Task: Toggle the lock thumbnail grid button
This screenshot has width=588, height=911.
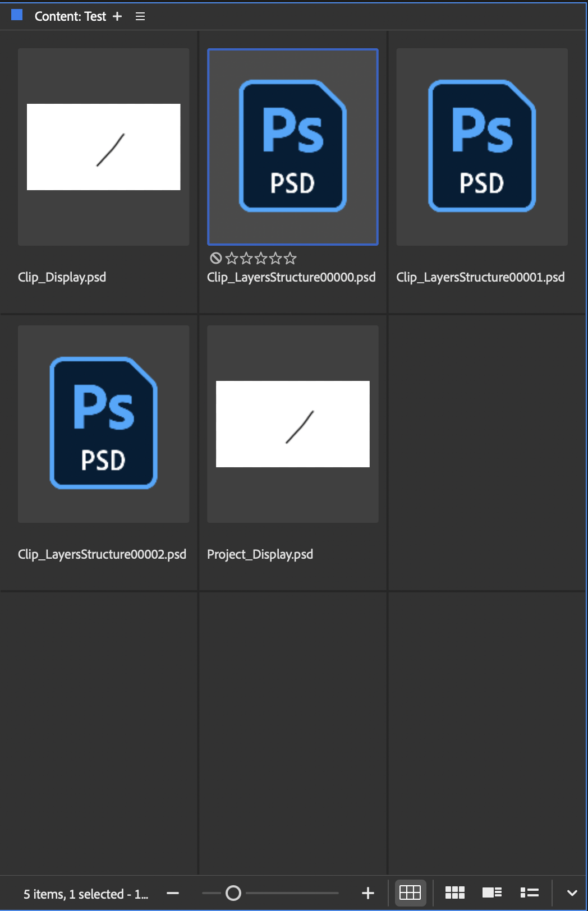Action: [x=410, y=893]
